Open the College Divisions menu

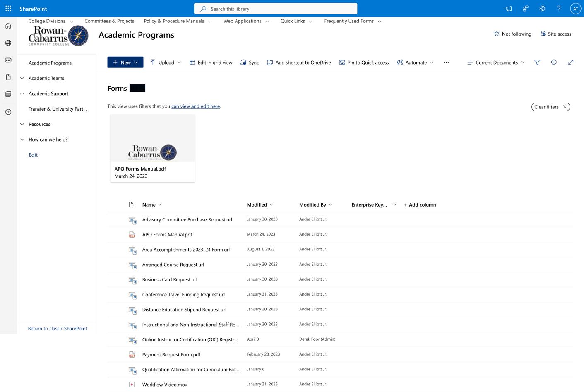(x=50, y=21)
